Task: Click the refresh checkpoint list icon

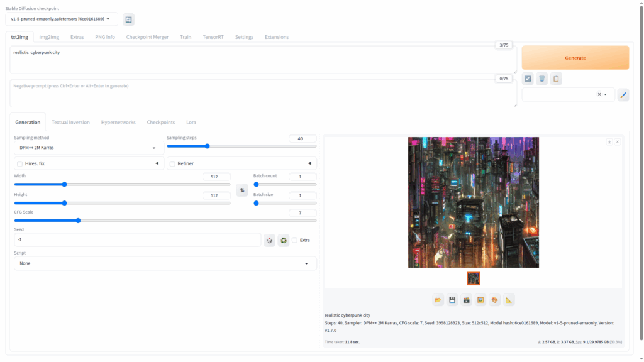Action: 128,19
